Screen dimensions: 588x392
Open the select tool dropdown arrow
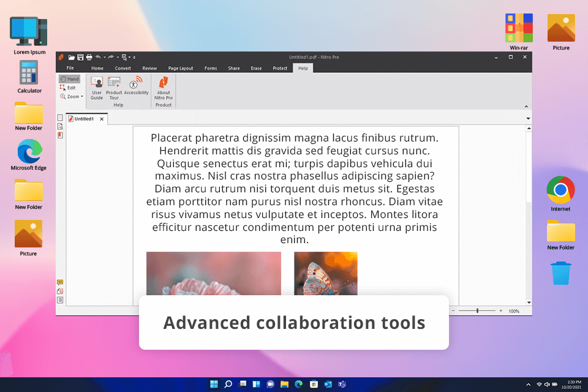pyautogui.click(x=129, y=58)
